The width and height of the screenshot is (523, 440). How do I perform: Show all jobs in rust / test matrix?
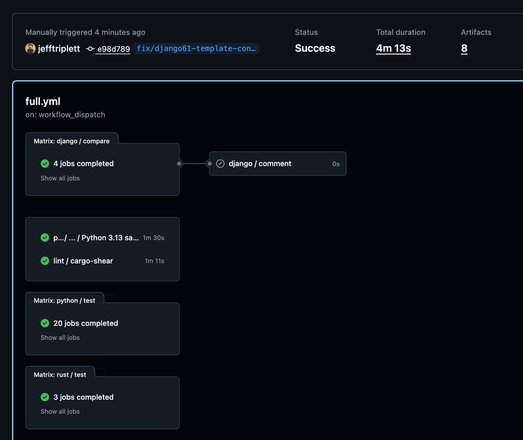click(60, 412)
